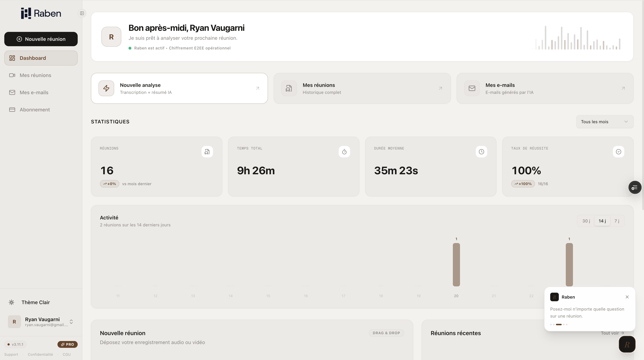Open the Confidentialité link
This screenshot has height=360, width=644.
tap(40, 354)
